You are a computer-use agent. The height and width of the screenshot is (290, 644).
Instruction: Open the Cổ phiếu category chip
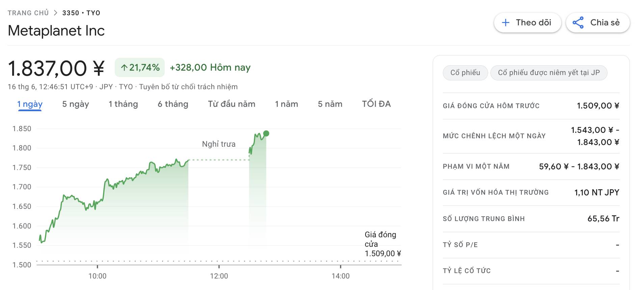point(465,73)
